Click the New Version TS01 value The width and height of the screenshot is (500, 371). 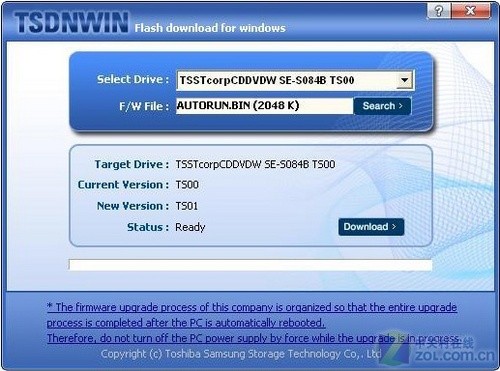[187, 206]
